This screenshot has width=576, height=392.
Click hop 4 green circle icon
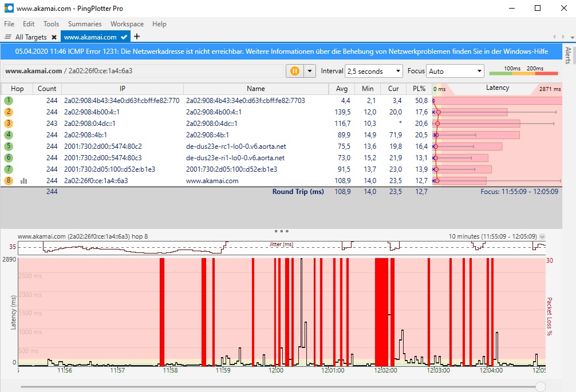click(x=9, y=134)
